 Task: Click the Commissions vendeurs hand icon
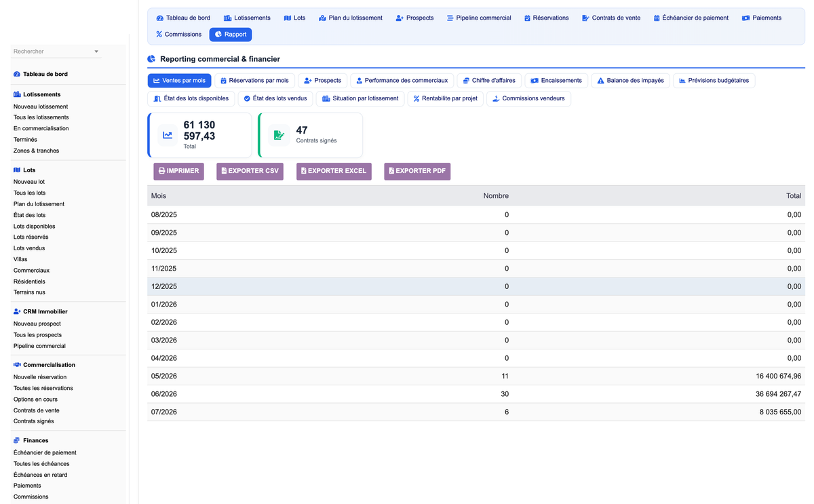tap(496, 99)
